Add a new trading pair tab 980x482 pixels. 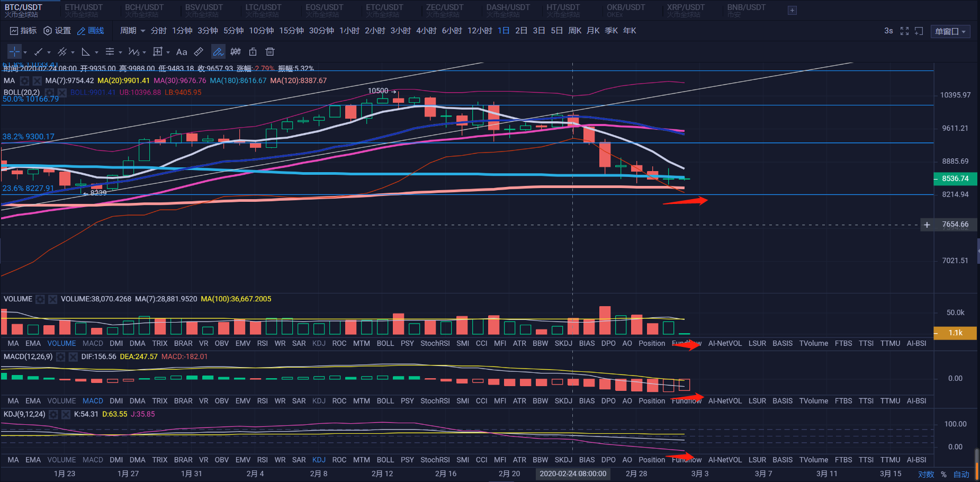[x=792, y=10]
